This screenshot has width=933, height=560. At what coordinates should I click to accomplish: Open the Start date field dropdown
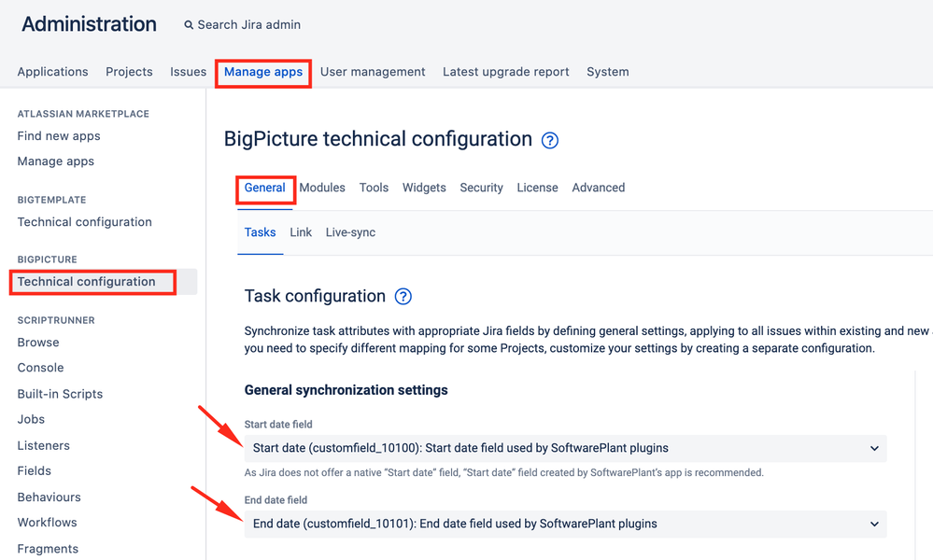(565, 448)
